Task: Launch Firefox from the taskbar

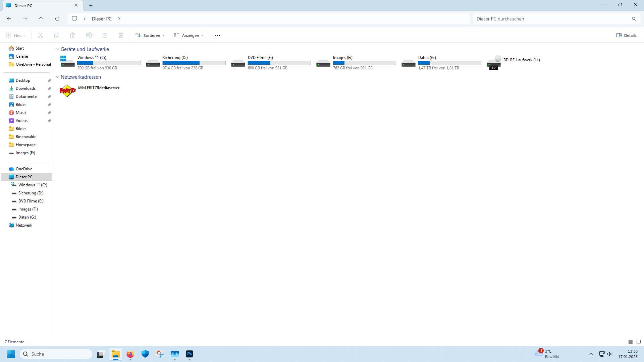Action: coord(130,354)
